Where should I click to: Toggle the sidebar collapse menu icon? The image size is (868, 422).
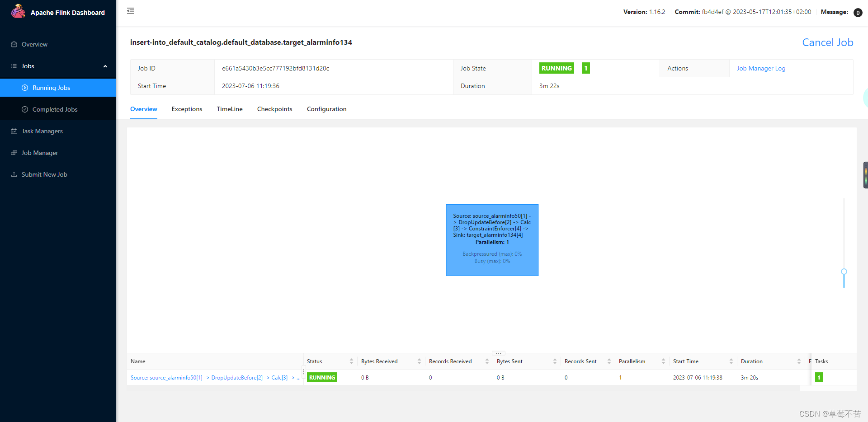pyautogui.click(x=131, y=11)
